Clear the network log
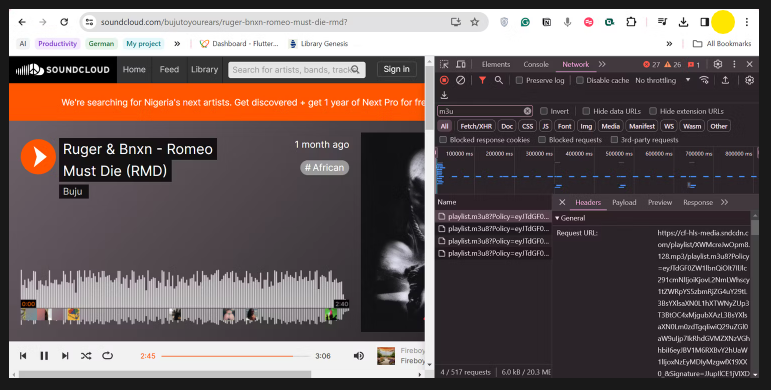Image resolution: width=771 pixels, height=390 pixels. click(x=461, y=80)
